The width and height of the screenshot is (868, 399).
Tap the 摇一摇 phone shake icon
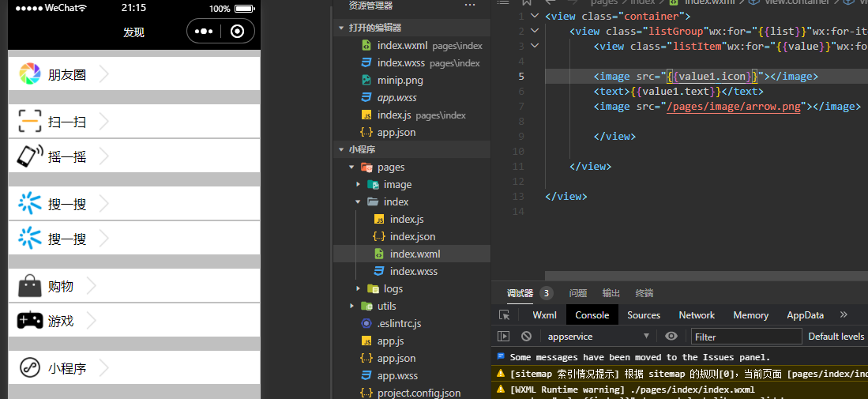point(30,156)
